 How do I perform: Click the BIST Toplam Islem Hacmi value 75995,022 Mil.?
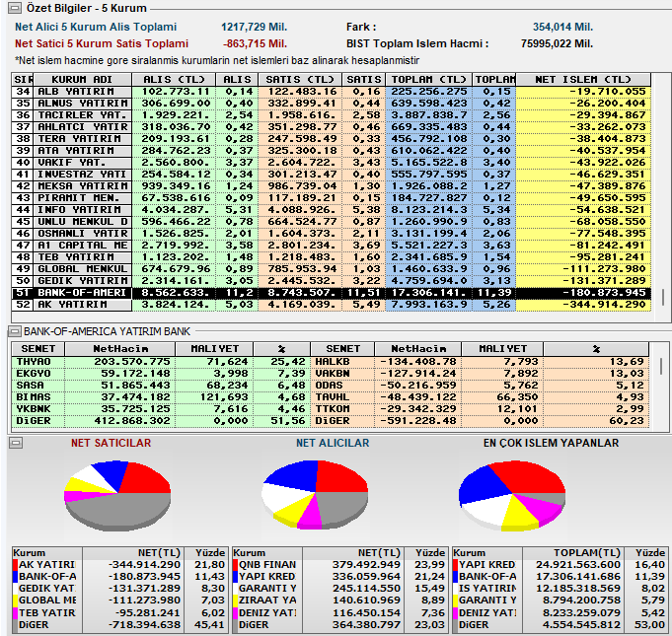point(557,43)
